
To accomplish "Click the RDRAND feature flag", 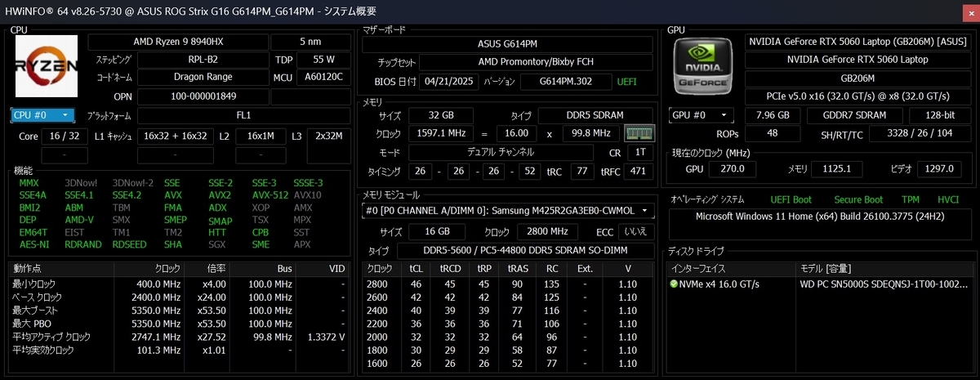I will (83, 244).
